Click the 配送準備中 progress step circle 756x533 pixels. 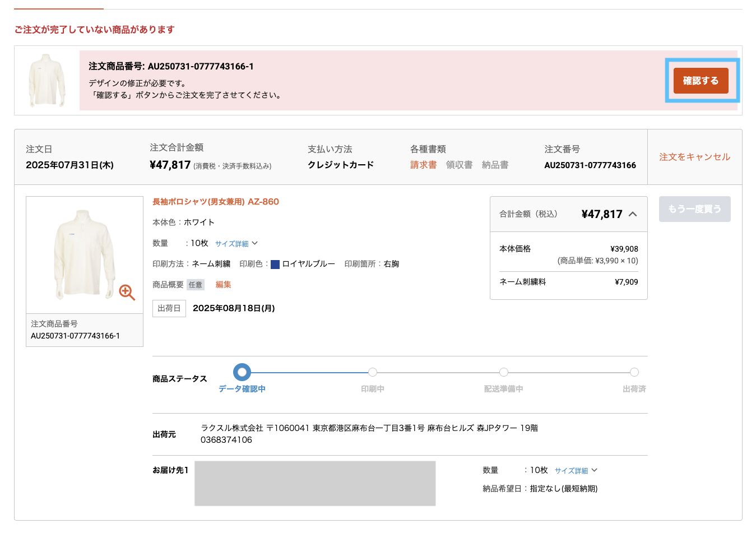503,372
